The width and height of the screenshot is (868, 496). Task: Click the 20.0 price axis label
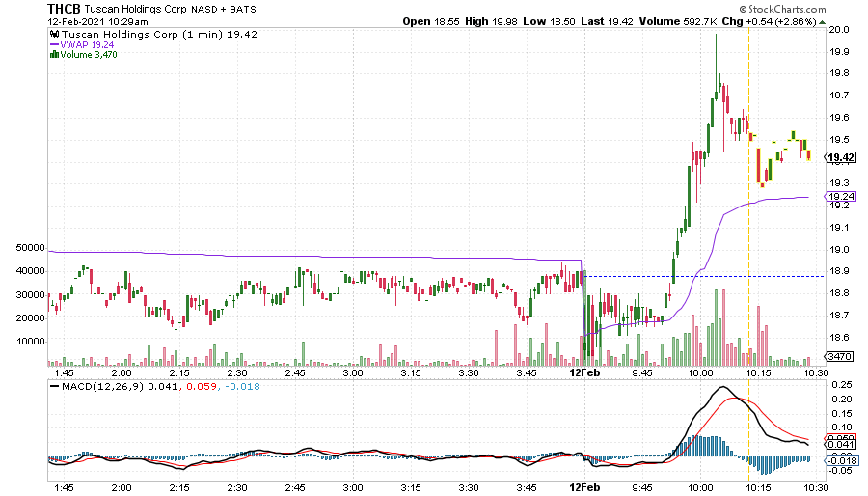pos(839,29)
